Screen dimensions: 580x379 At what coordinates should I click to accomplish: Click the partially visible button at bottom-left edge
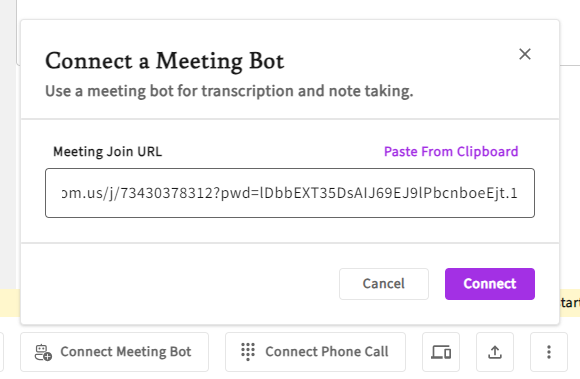coord(2,352)
